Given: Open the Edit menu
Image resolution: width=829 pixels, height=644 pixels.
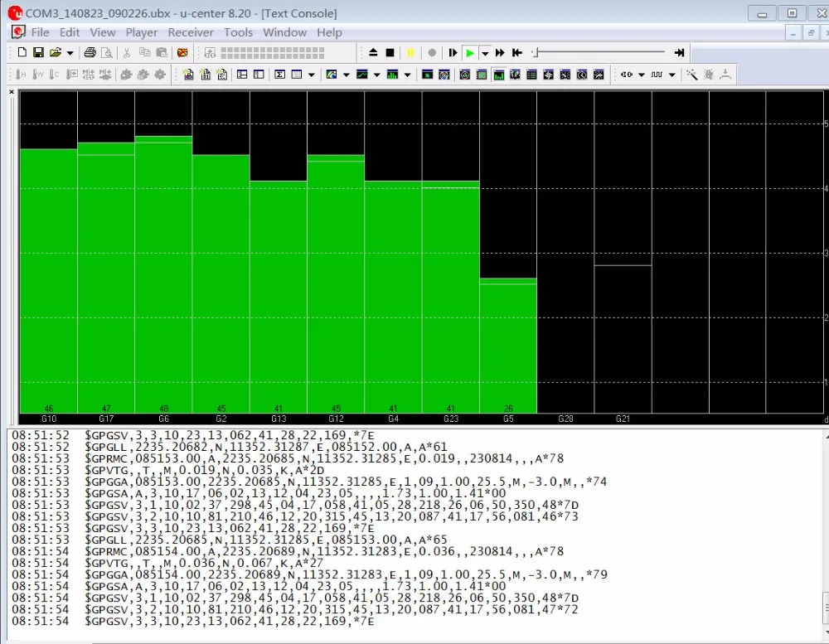Looking at the screenshot, I should [x=70, y=32].
